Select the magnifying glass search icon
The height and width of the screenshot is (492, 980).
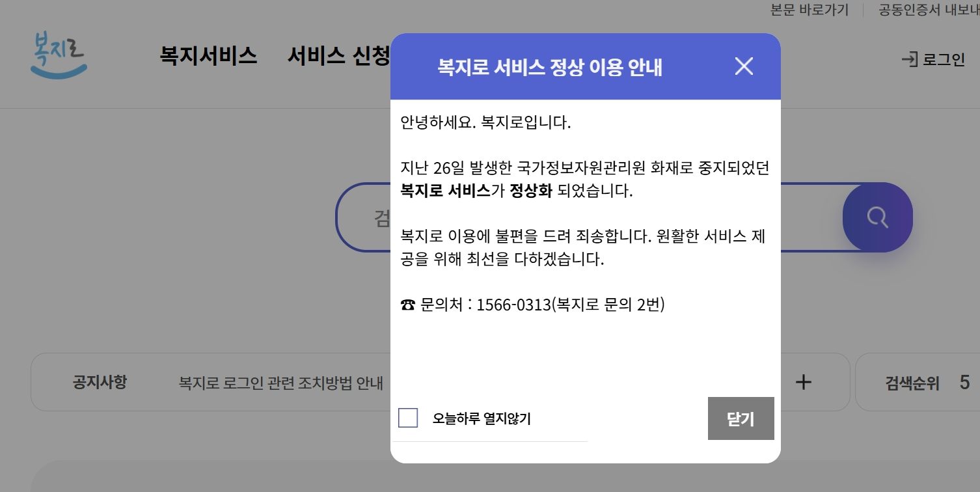[877, 217]
